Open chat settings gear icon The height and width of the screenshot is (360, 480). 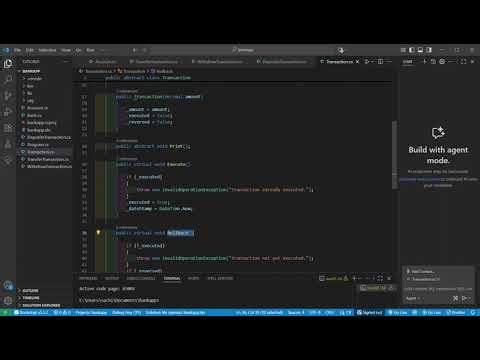[x=442, y=62]
